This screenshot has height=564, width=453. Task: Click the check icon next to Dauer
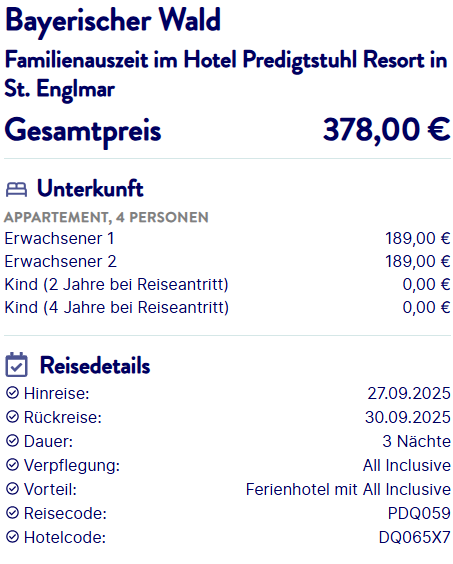pyautogui.click(x=13, y=441)
